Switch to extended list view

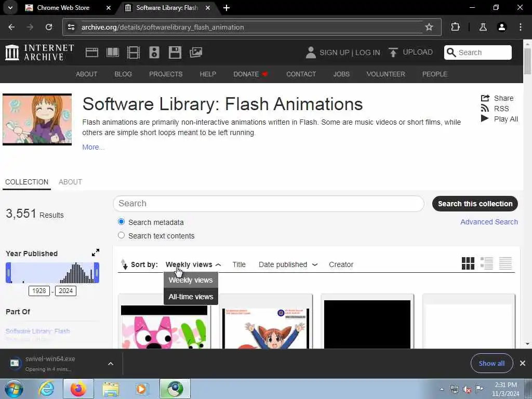(486, 263)
